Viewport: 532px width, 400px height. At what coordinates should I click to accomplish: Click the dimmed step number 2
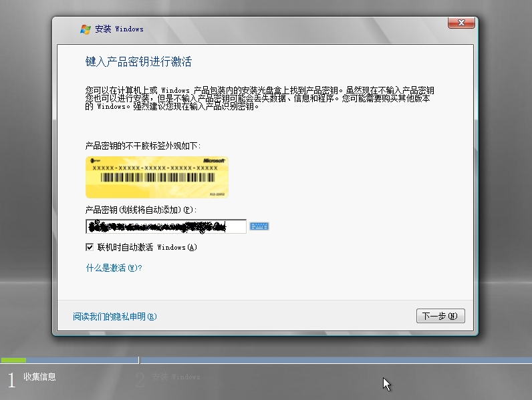pyautogui.click(x=140, y=381)
